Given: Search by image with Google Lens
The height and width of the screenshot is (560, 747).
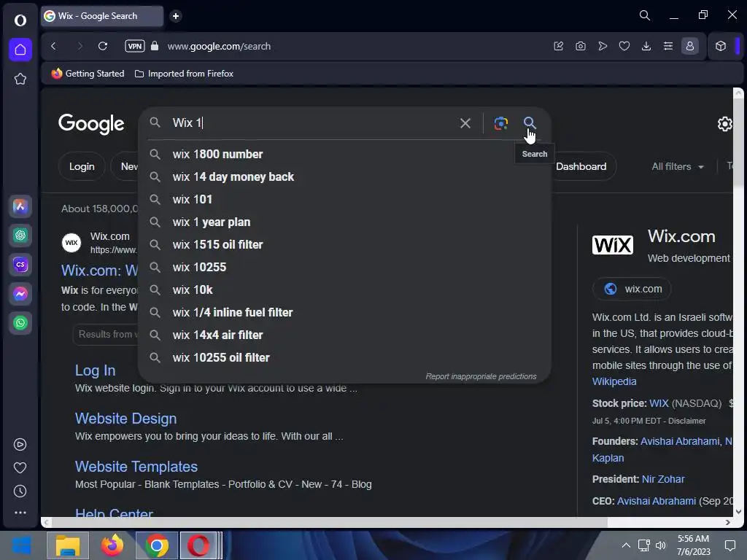Looking at the screenshot, I should (x=500, y=123).
